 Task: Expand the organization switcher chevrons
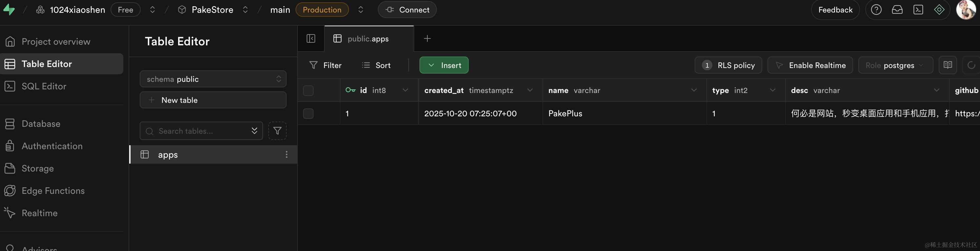tap(152, 10)
